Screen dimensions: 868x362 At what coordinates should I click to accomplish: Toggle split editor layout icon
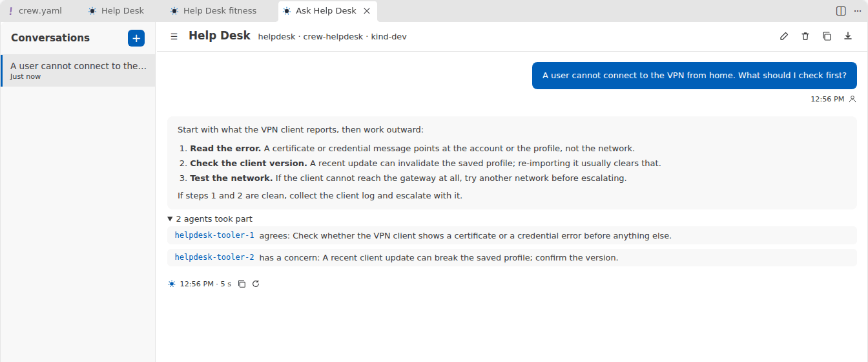841,11
